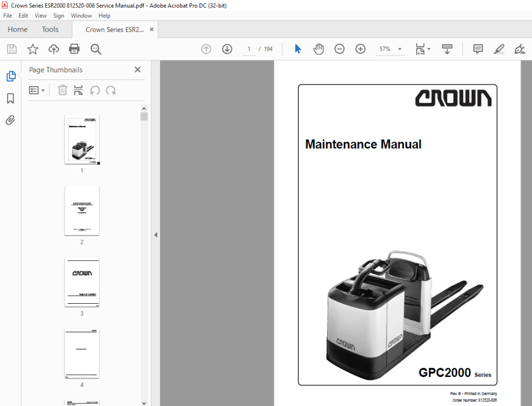Viewport: 532px width, 406px height.
Task: Click the GPC2000 Series text
Action: point(455,373)
